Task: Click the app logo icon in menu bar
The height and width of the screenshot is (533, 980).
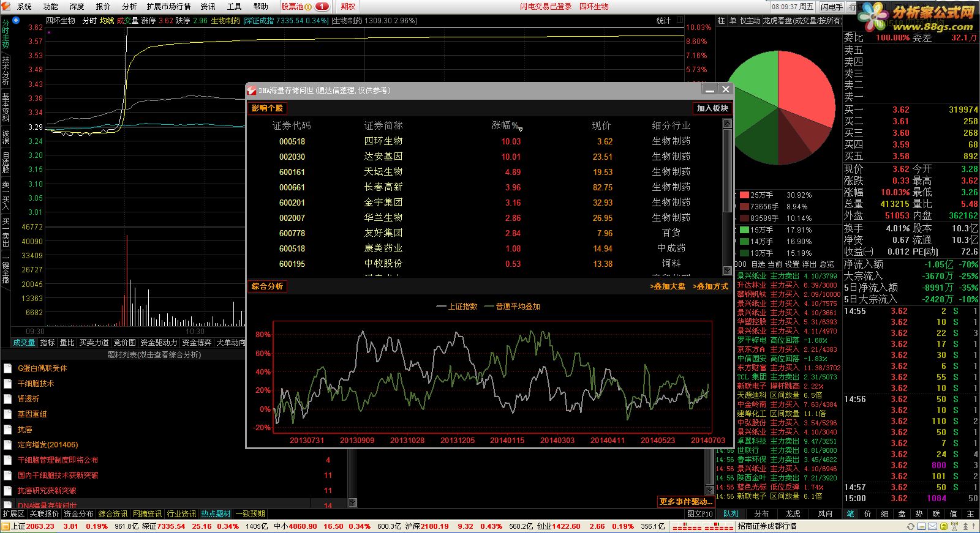Action: pyautogui.click(x=6, y=6)
